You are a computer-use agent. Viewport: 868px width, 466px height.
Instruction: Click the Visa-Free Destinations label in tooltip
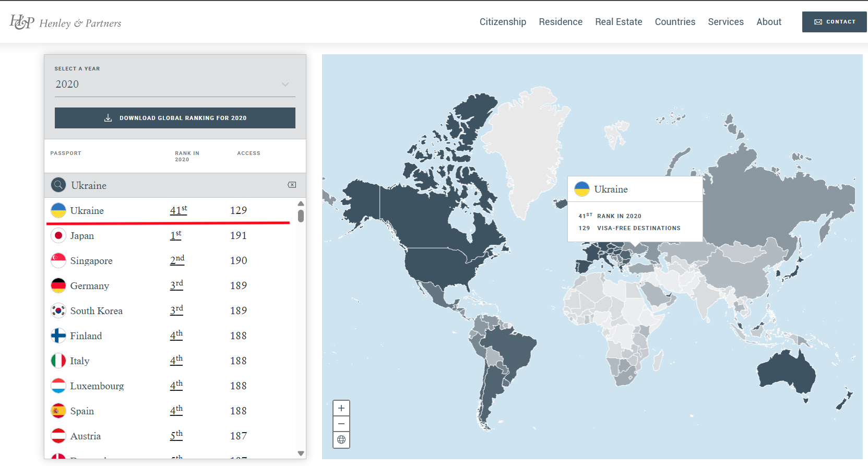pyautogui.click(x=639, y=228)
